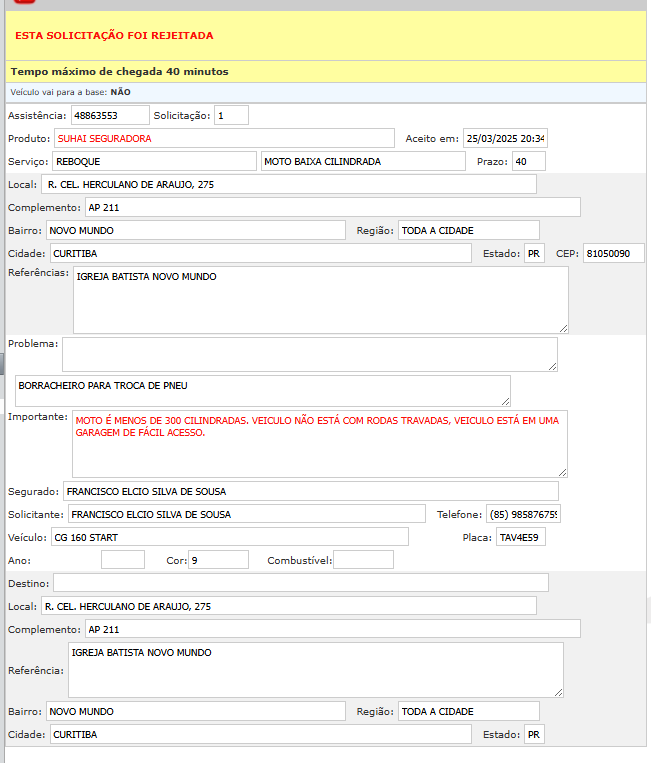Click inside the first Referências text area
651x763 pixels.
(320, 299)
